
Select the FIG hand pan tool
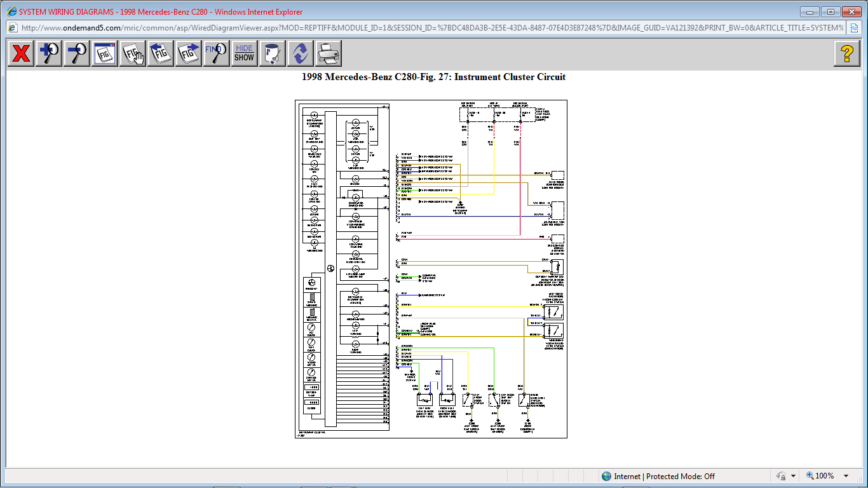[x=133, y=53]
